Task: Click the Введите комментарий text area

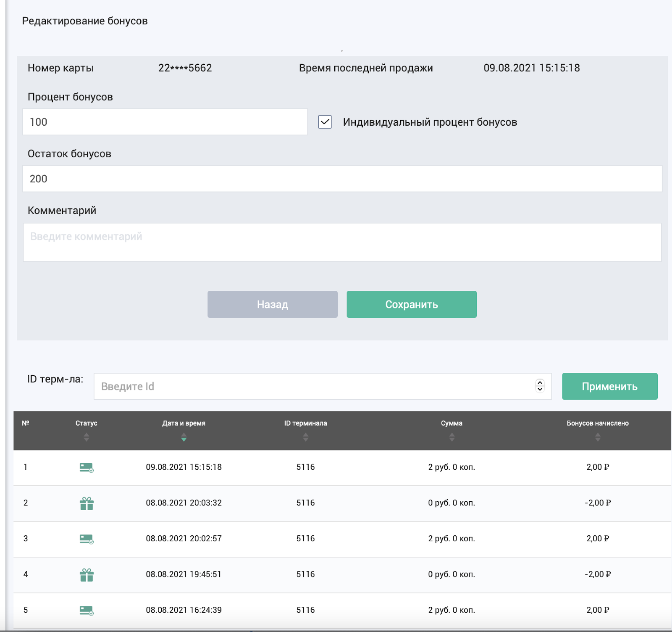Action: 342,242
